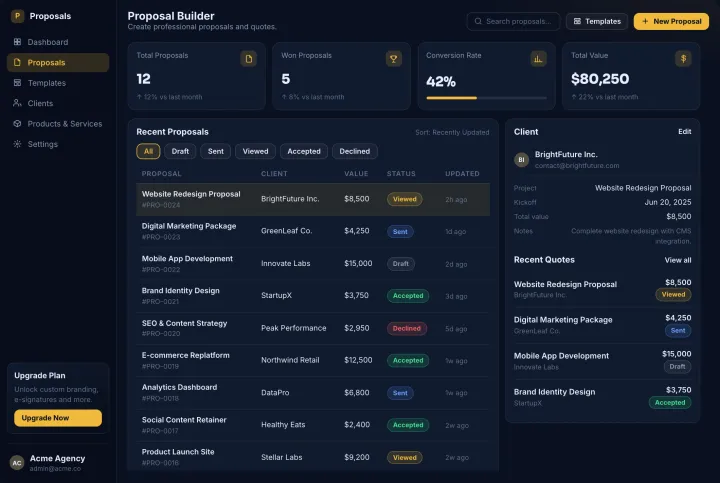Open Analytics Dashboard row
The image size is (720, 483).
click(x=313, y=393)
